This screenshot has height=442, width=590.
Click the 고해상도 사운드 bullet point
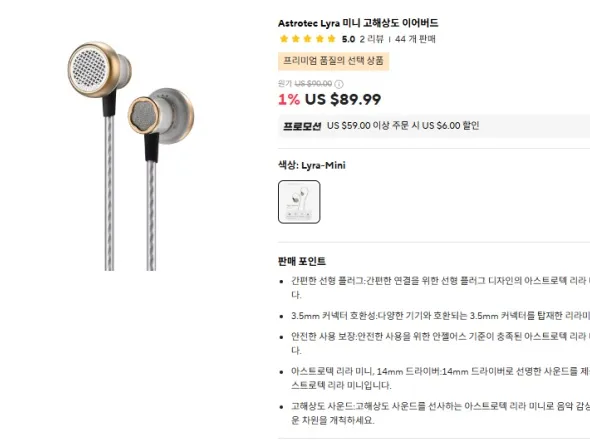tap(440, 413)
